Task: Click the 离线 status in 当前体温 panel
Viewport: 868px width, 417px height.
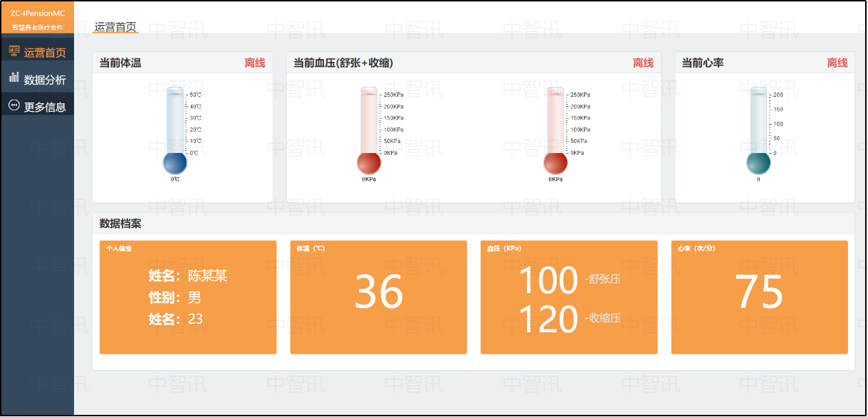Action: click(255, 63)
